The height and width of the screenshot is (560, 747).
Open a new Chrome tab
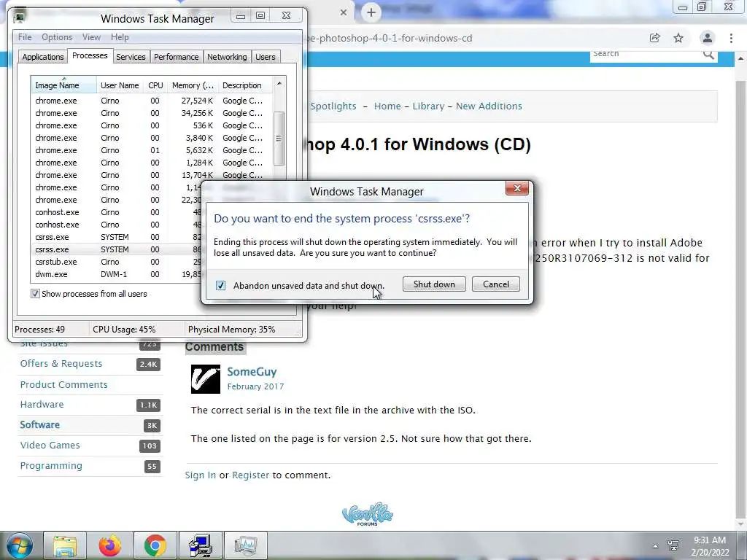[371, 13]
